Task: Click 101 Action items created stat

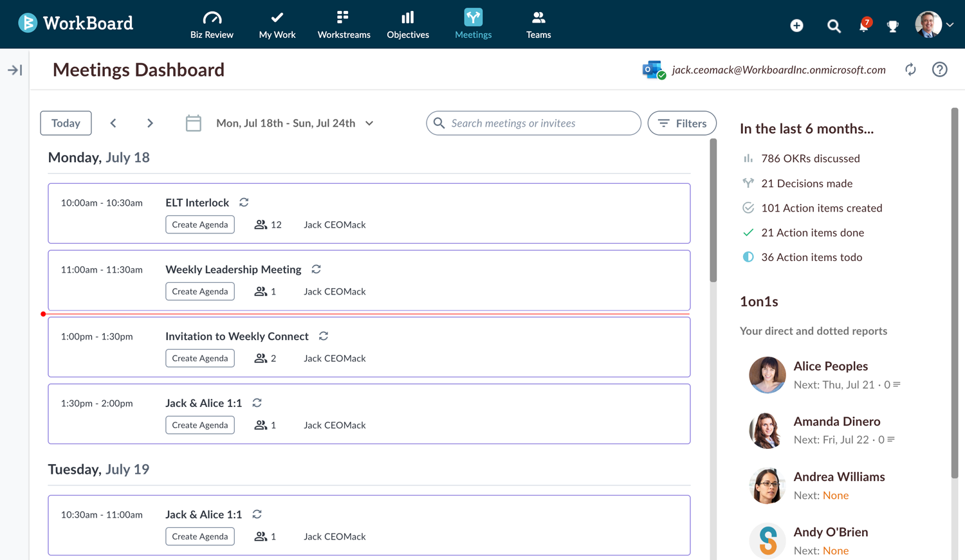Action: (x=813, y=208)
